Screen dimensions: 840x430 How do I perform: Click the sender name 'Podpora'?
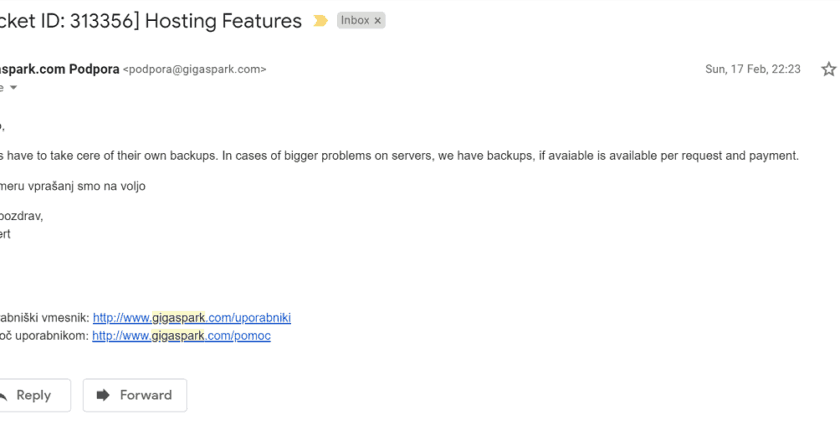pyautogui.click(x=94, y=69)
